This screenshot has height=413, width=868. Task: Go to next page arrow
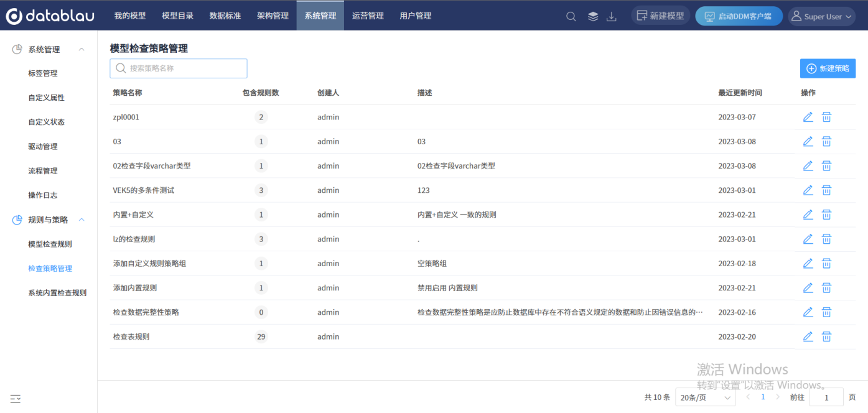pos(778,397)
